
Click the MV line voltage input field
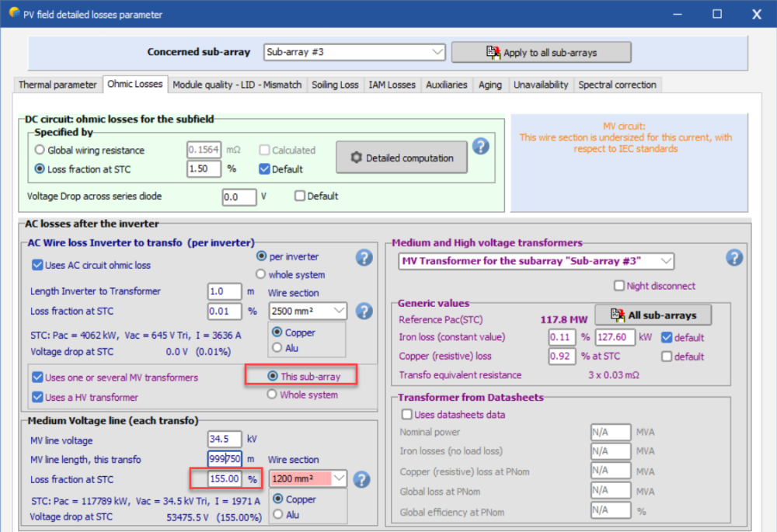(x=225, y=440)
